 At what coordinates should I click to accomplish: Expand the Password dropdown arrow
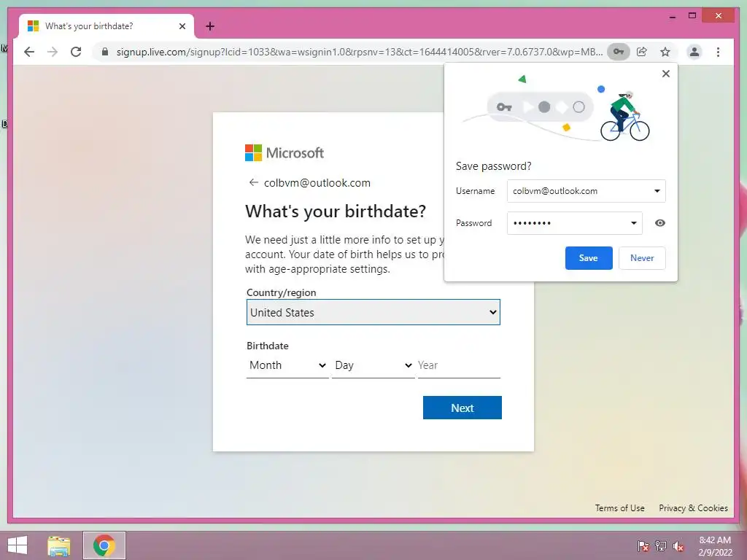[634, 223]
